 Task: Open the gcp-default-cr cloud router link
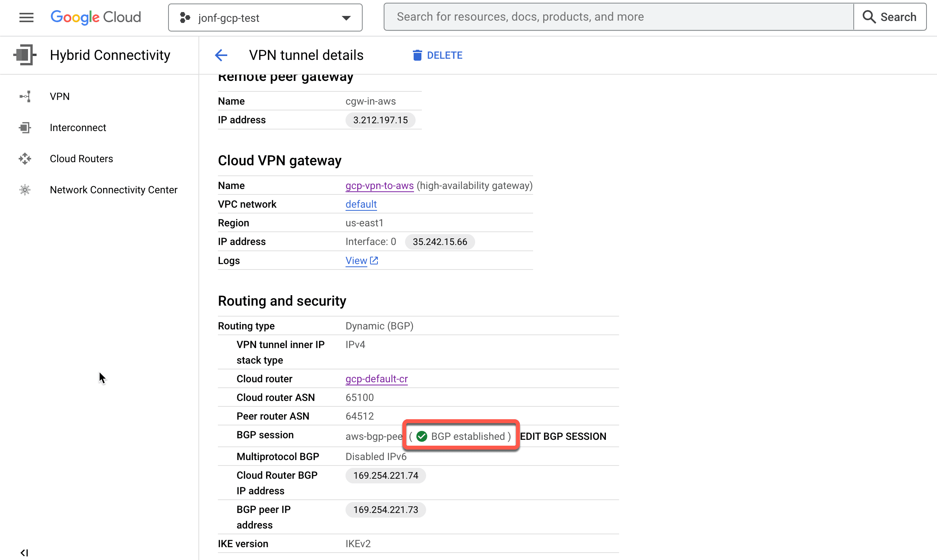tap(377, 379)
